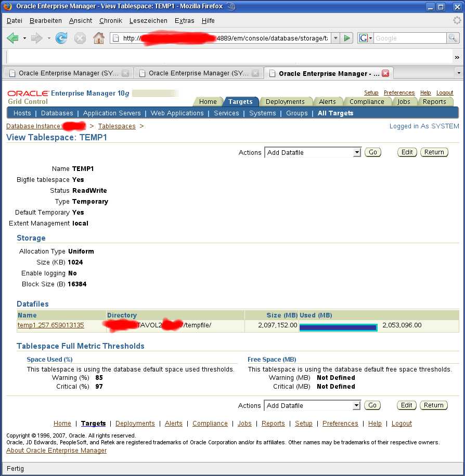Viewport: 465px width, 476px height.
Task: Open the Hosts subtab
Action: click(x=22, y=113)
